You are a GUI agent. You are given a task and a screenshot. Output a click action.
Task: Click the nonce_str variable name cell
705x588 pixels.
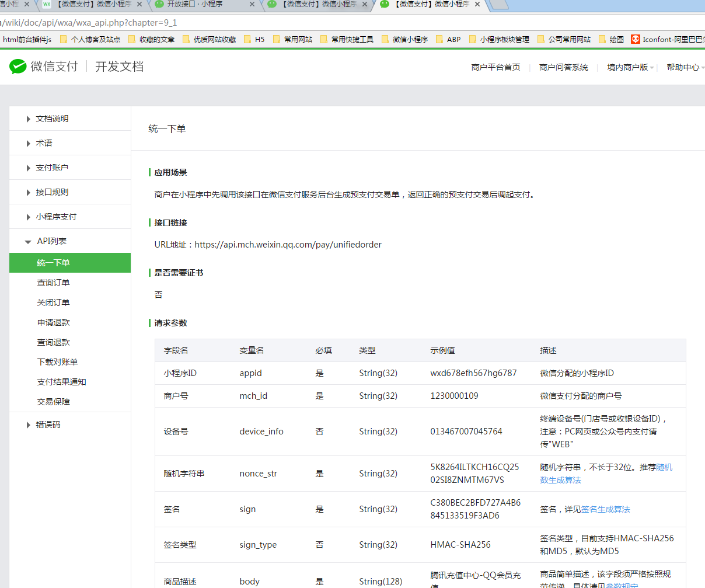[259, 474]
